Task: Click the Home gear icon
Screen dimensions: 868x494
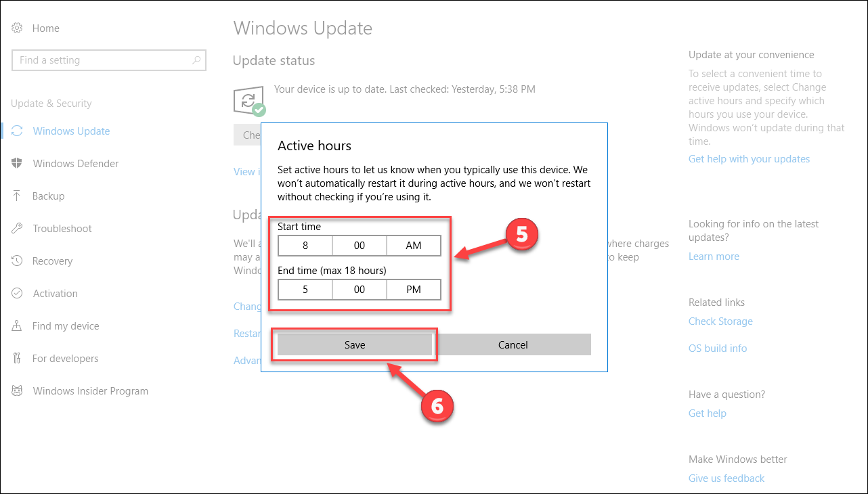Action: point(18,28)
